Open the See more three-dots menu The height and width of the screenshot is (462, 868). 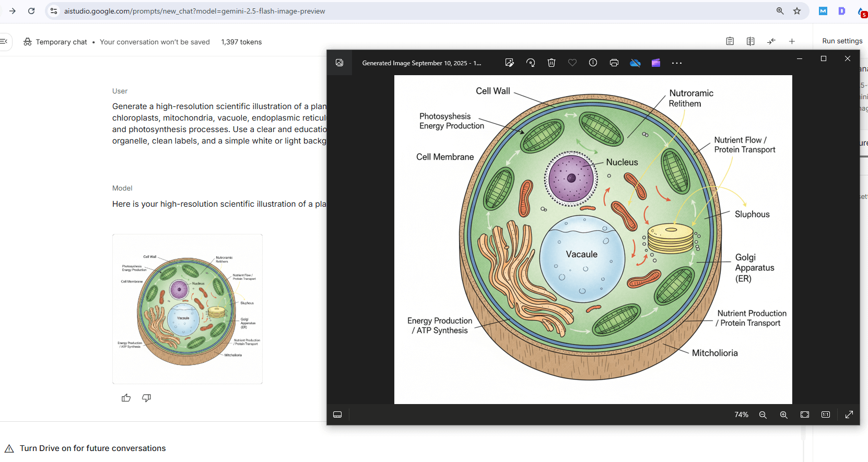(x=676, y=63)
